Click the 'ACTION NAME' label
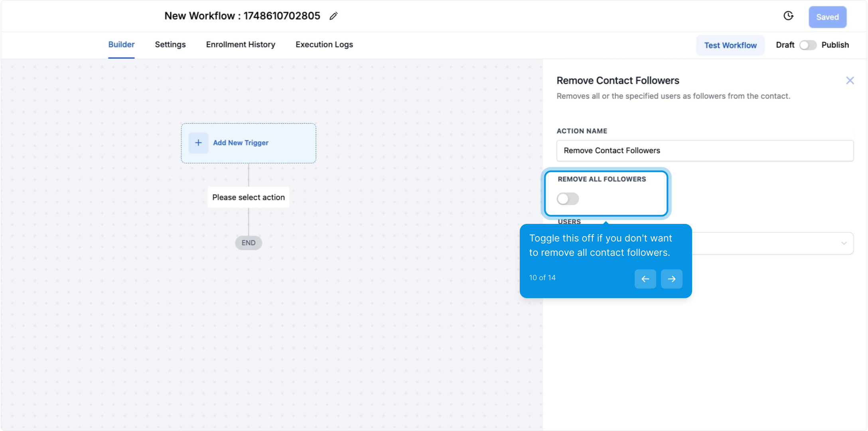868x431 pixels. [582, 131]
